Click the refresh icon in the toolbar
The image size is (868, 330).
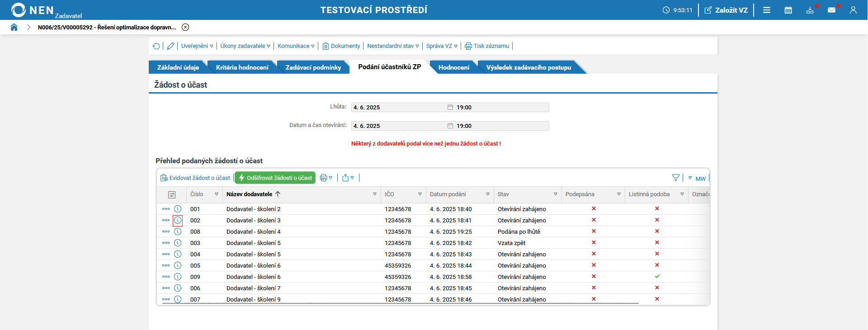[156, 46]
